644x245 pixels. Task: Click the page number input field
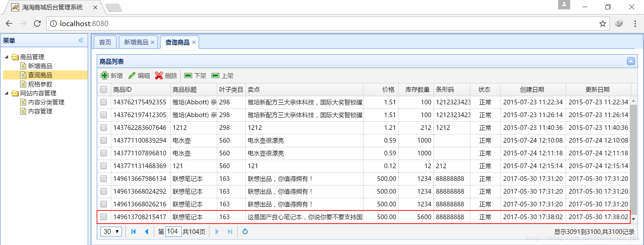tap(173, 232)
